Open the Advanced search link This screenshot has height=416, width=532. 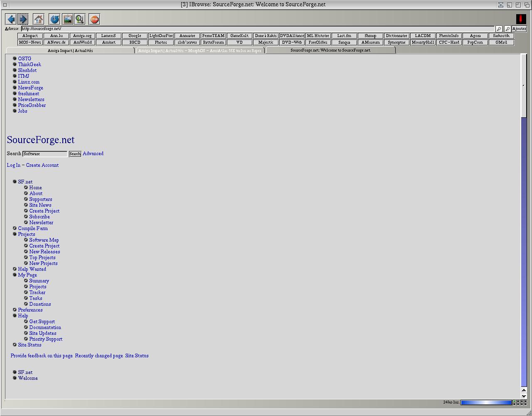[x=93, y=154]
